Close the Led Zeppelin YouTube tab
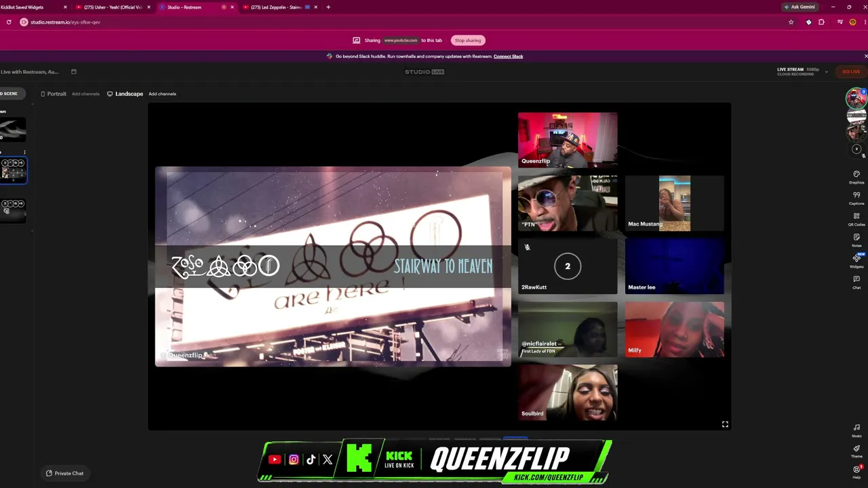Image resolution: width=868 pixels, height=488 pixels. pyautogui.click(x=315, y=7)
